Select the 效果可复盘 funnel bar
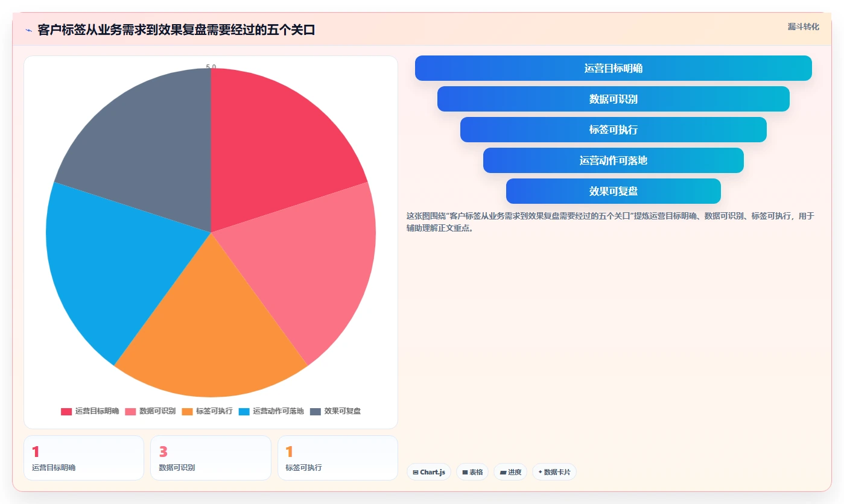 click(613, 191)
